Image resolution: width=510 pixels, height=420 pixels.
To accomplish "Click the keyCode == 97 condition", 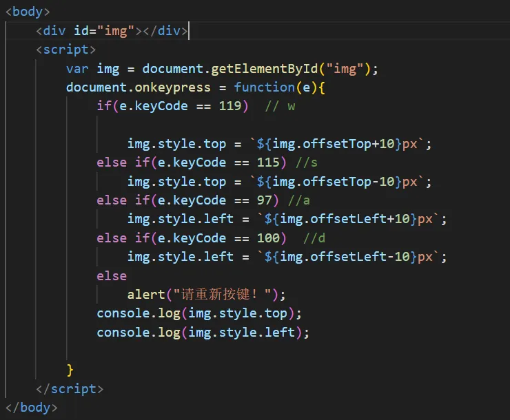I will click(x=187, y=200).
